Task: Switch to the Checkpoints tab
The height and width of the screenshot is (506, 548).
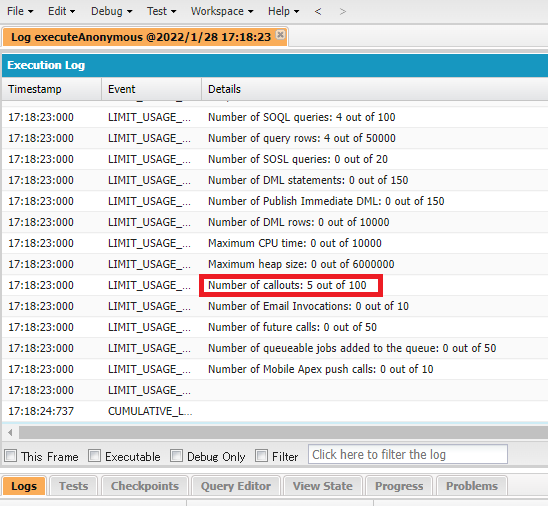Action: pyautogui.click(x=145, y=486)
